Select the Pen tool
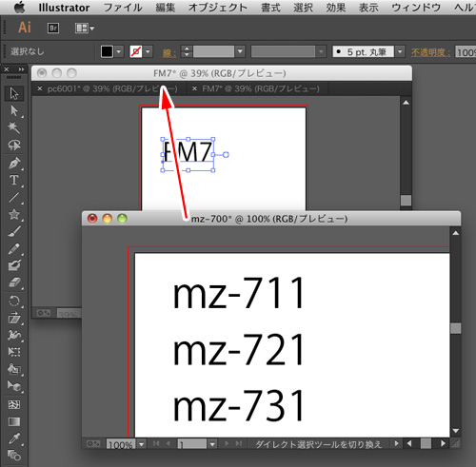Screen dimensions: 476x467 [x=14, y=164]
